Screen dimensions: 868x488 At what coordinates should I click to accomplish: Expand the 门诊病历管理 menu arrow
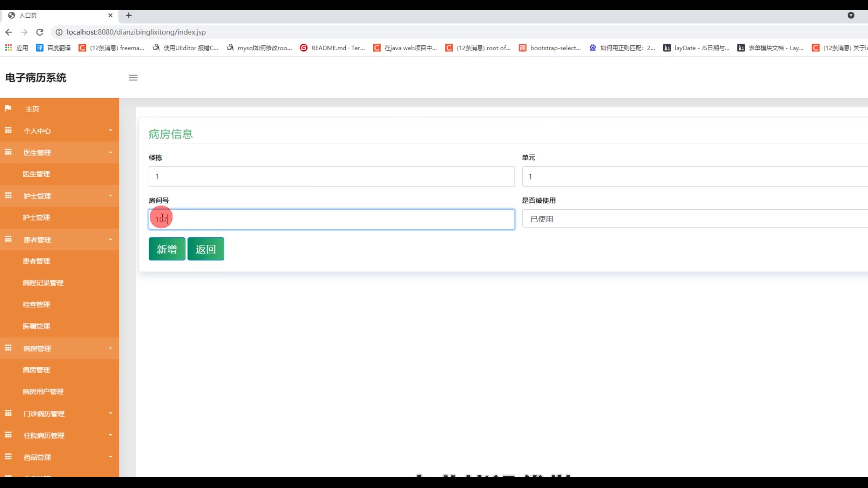(x=110, y=413)
